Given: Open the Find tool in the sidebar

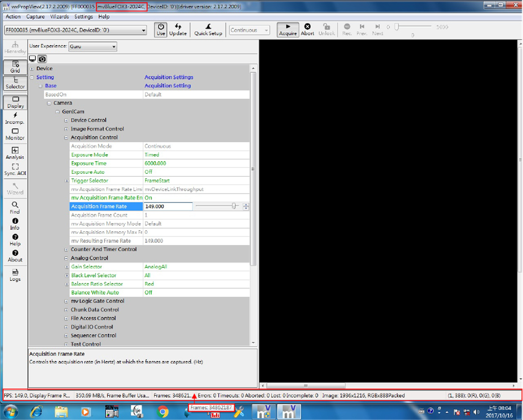Looking at the screenshot, I should 15,208.
